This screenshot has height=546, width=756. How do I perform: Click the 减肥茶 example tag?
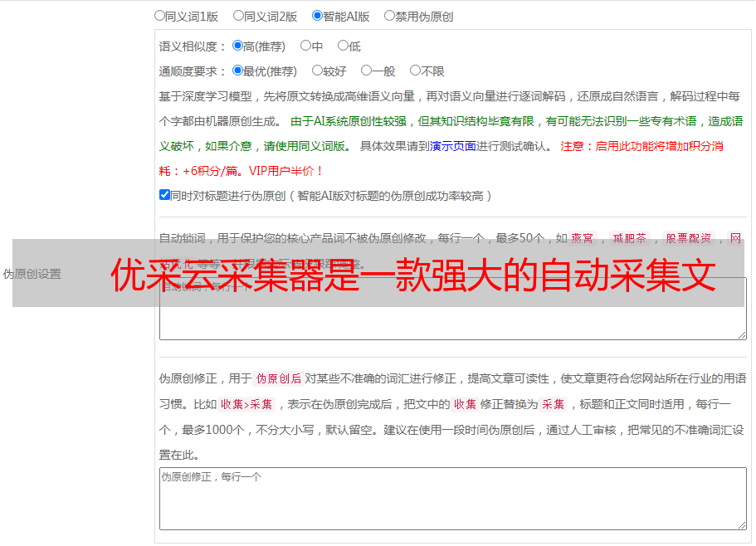coord(629,238)
